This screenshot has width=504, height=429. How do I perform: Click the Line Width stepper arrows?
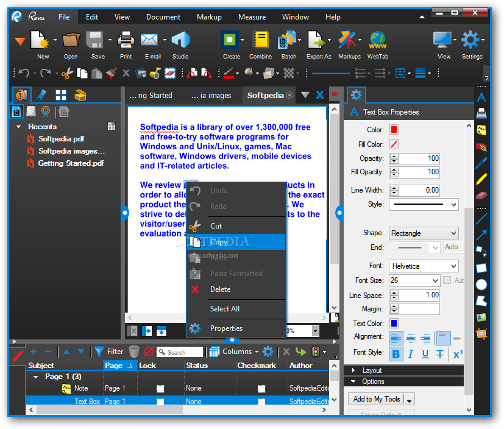tap(394, 190)
